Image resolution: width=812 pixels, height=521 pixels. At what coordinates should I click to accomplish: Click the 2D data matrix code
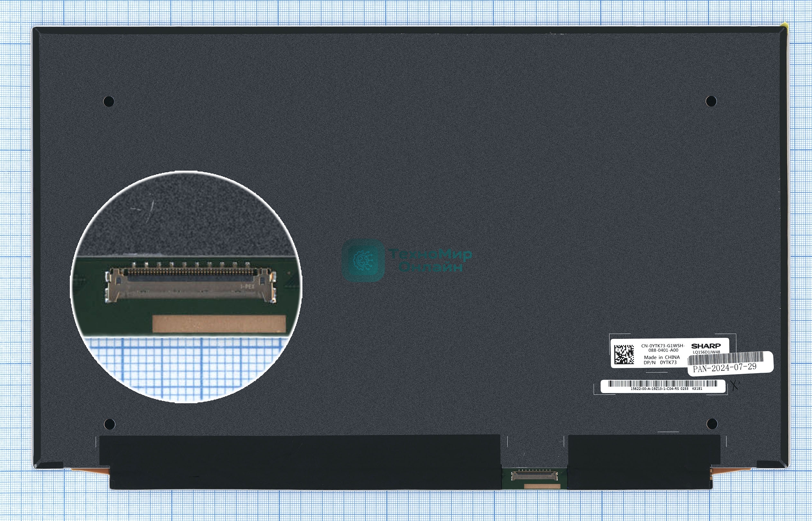tap(624, 354)
